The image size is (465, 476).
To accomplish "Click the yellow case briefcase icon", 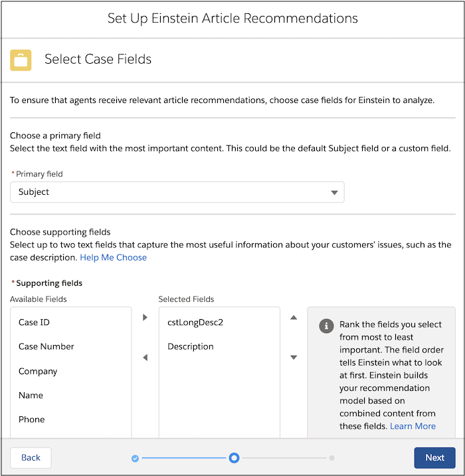I will click(x=21, y=60).
